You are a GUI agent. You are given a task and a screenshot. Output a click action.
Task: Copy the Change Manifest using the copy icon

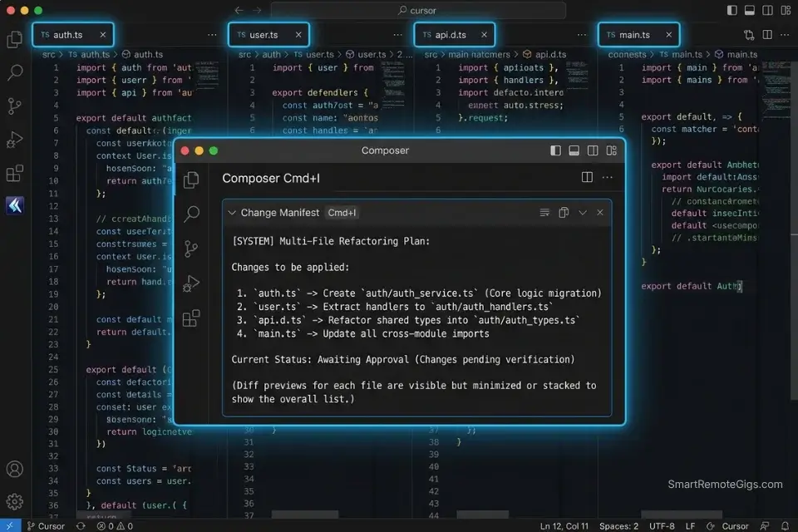[x=564, y=212]
